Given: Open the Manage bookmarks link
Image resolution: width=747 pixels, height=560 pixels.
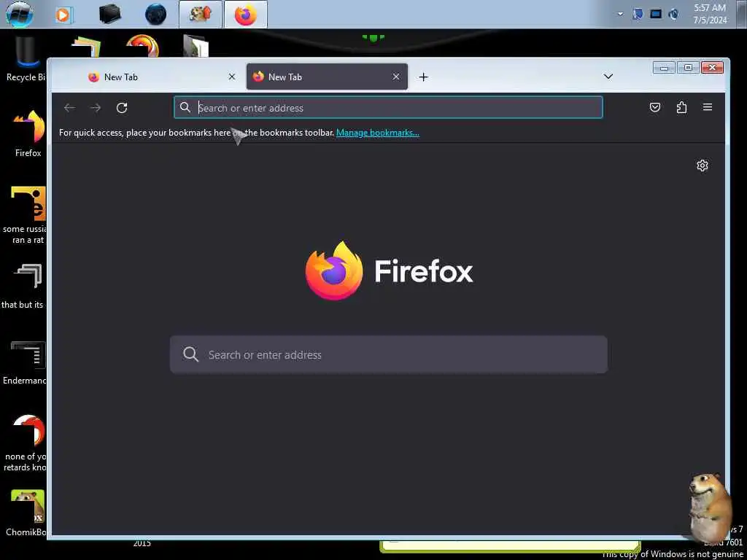Looking at the screenshot, I should (378, 133).
